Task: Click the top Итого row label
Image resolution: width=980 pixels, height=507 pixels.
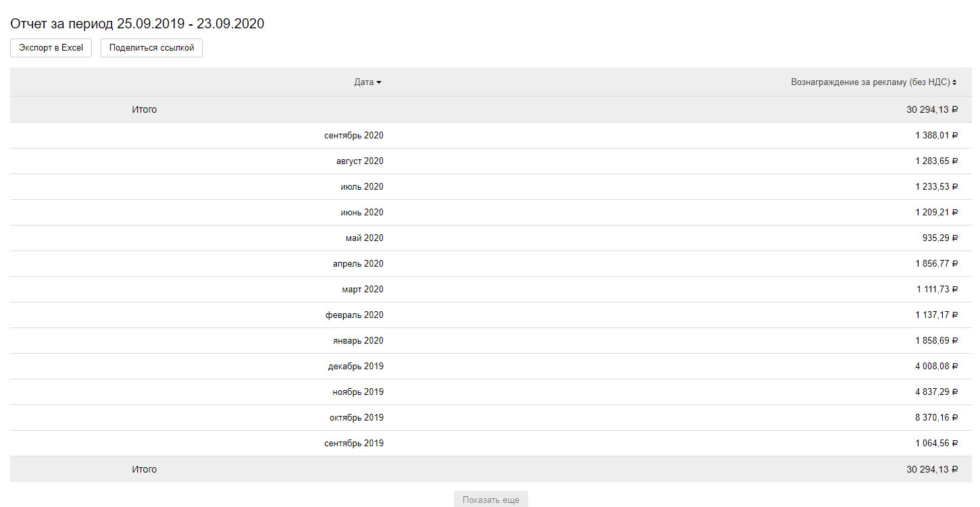Action: (x=144, y=109)
